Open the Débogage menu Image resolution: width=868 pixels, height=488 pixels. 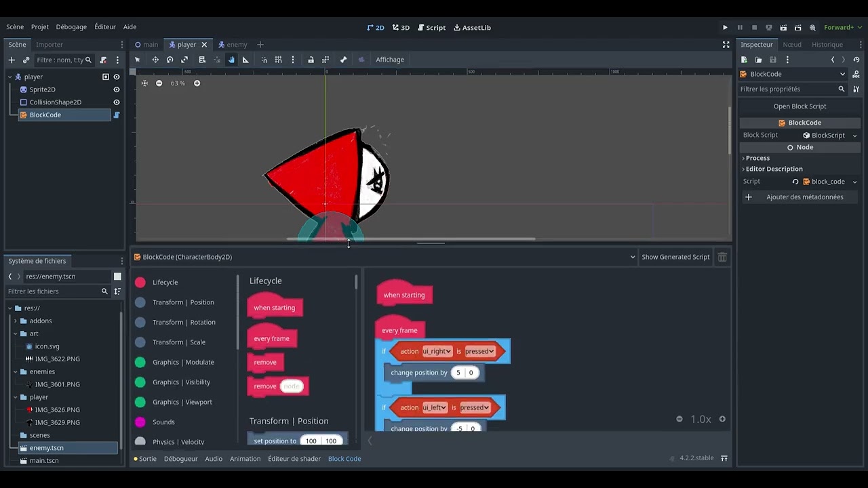pos(71,27)
